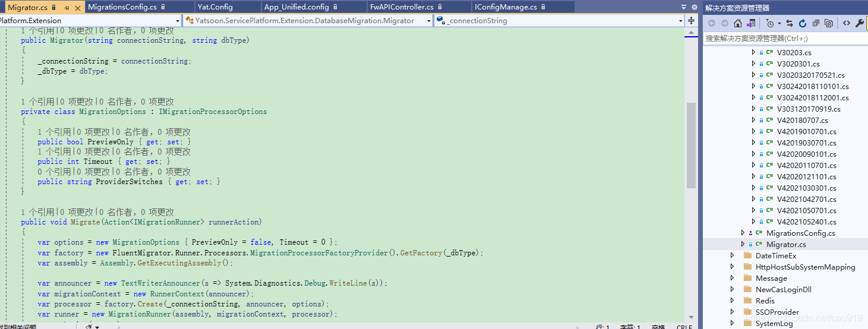Collapse all items in Solution Explorer

pos(816,23)
